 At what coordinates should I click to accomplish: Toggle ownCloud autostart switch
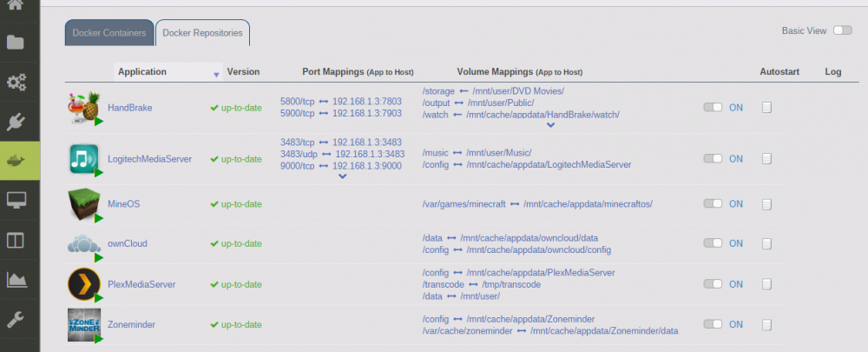click(x=713, y=242)
